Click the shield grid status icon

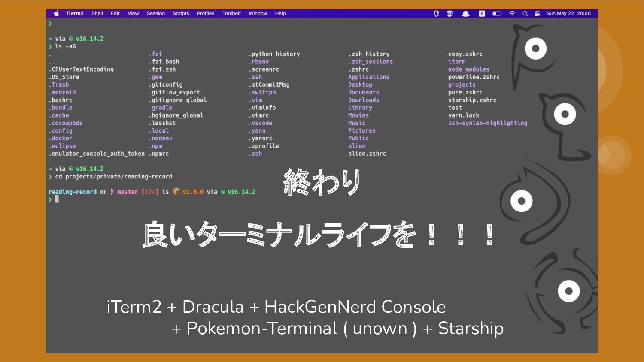point(450,13)
